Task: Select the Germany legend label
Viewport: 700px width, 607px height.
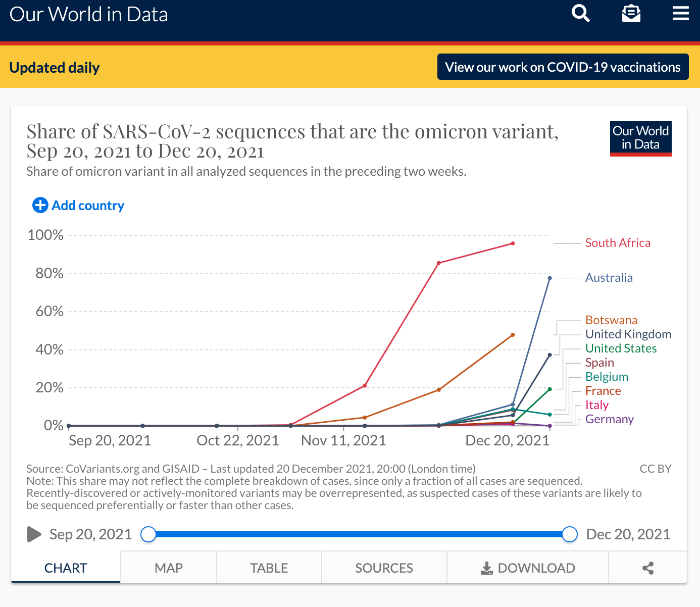Action: click(610, 419)
